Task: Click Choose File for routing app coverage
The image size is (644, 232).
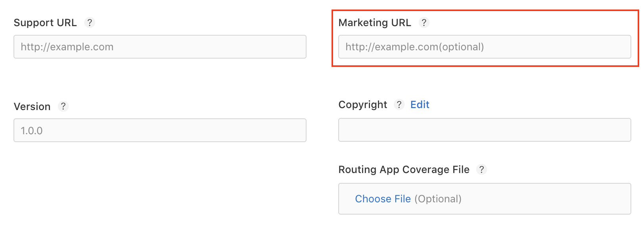Action: point(383,199)
